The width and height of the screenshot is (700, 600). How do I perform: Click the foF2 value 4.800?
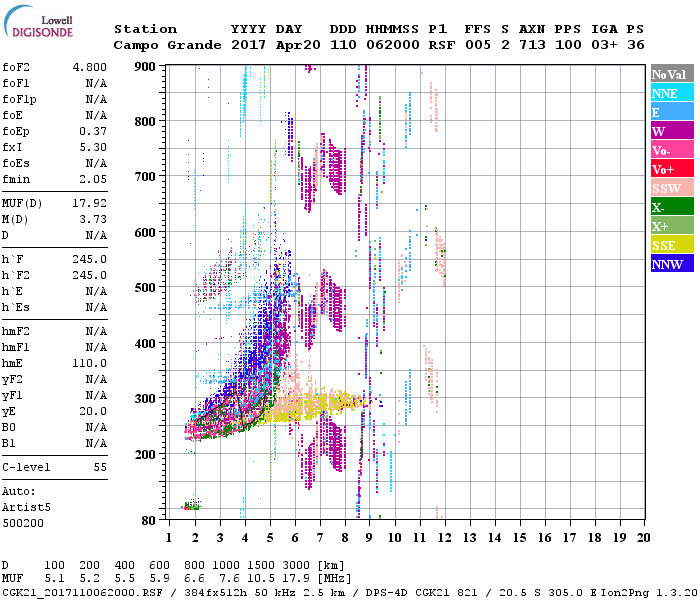[88, 69]
